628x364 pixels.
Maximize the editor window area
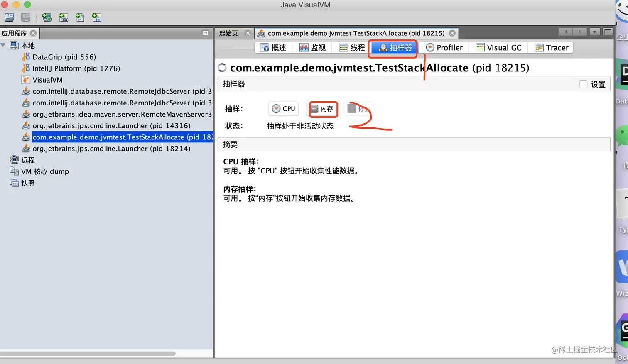608,32
